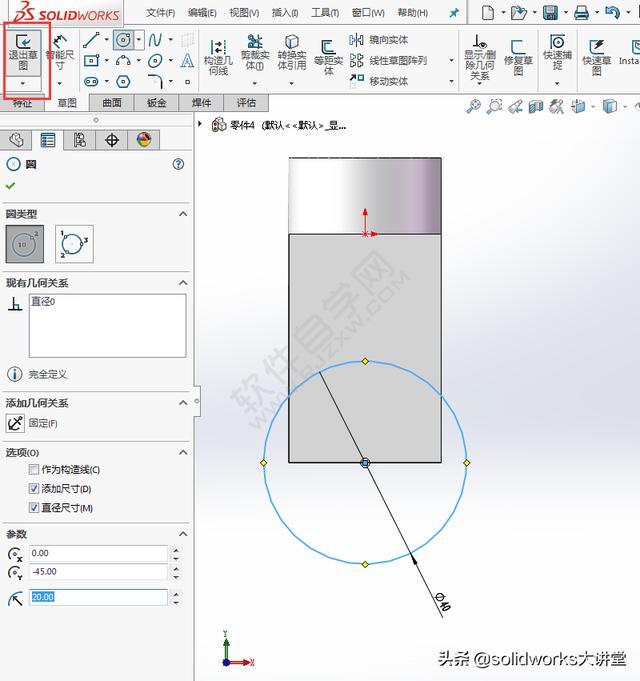Click the Print icon
This screenshot has height=681, width=640.
tap(581, 12)
